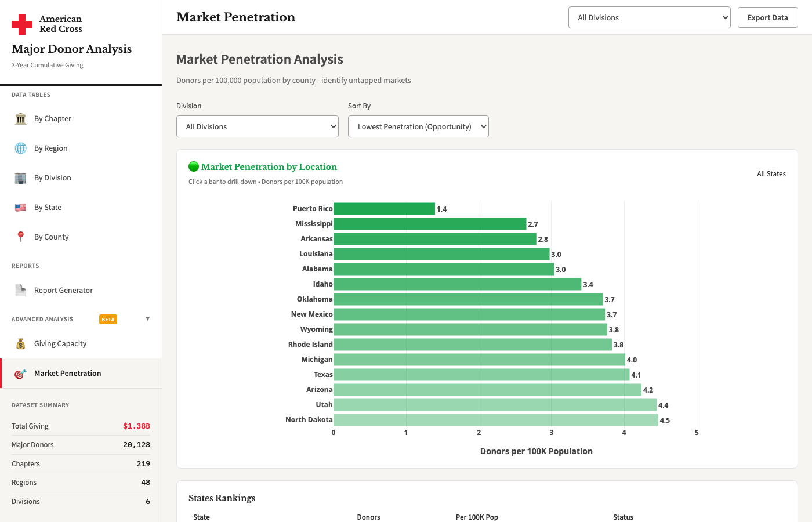Select the Alabama bar

tap(444, 269)
